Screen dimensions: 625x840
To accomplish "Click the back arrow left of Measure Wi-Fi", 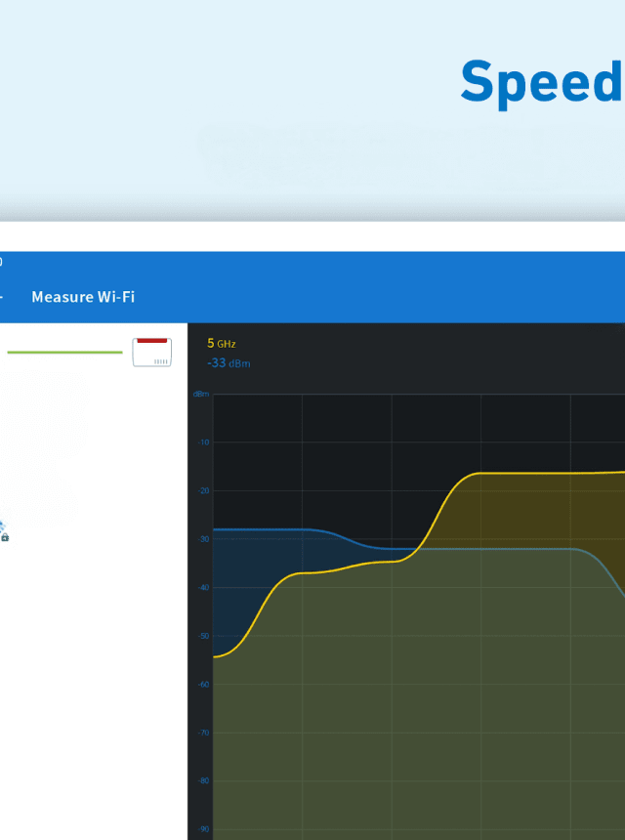I will coord(2,296).
